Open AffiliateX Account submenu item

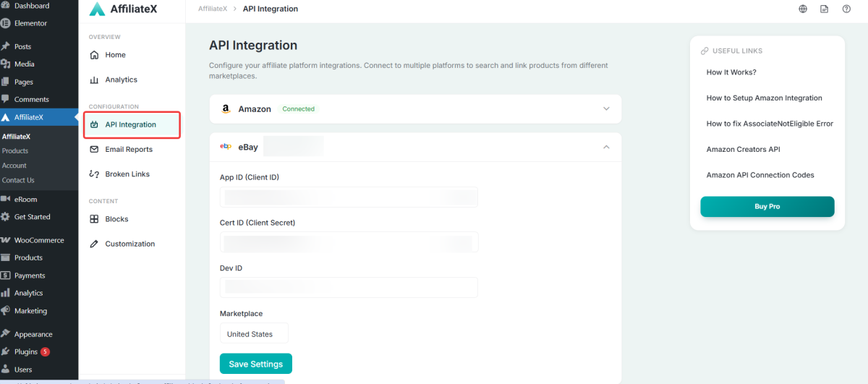[x=14, y=166]
